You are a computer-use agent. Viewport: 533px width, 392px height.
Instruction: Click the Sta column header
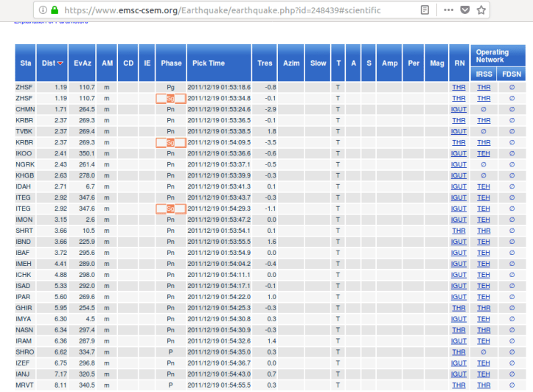(x=24, y=63)
